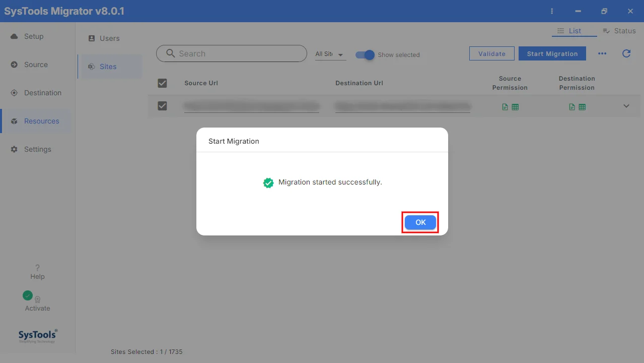This screenshot has width=644, height=363.
Task: Select the Sites tab
Action: point(110,67)
